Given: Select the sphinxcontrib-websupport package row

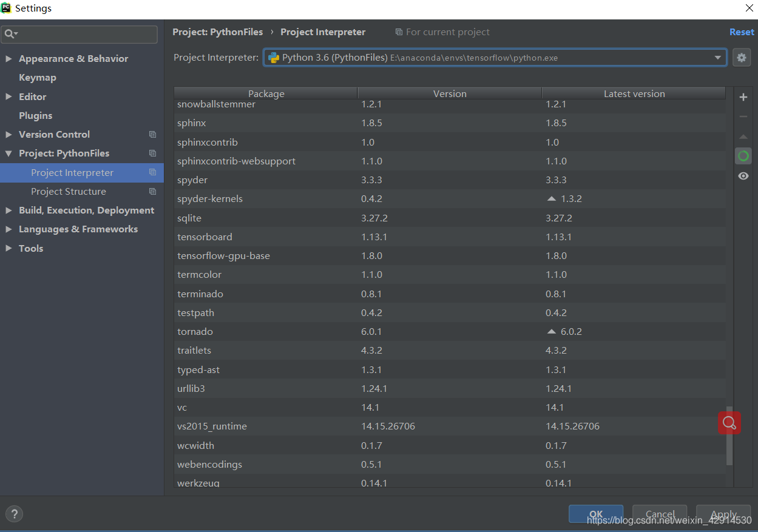Looking at the screenshot, I should click(x=450, y=161).
